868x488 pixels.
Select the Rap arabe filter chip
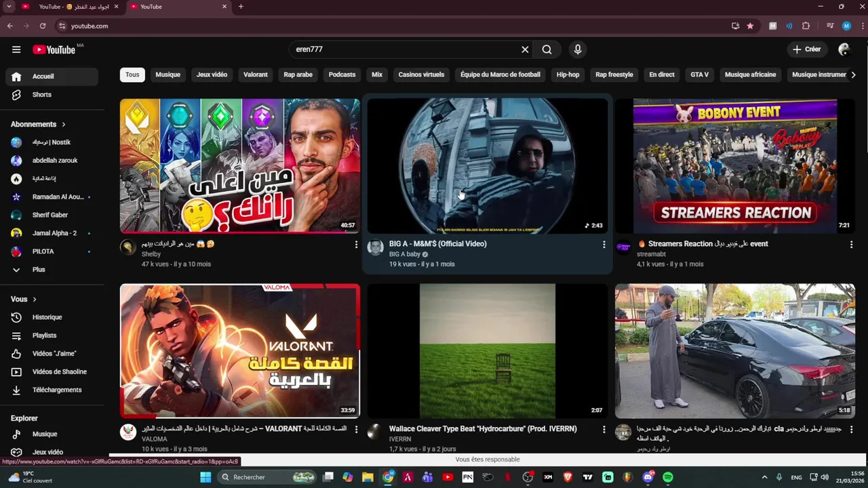[298, 75]
